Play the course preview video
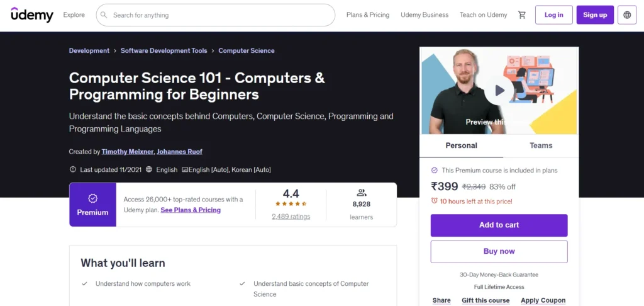The height and width of the screenshot is (306, 644). 499,91
